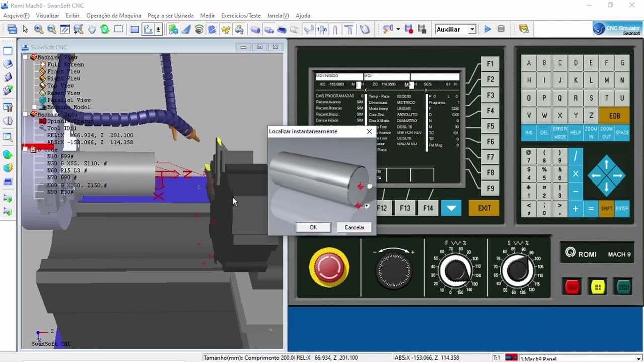
Task: Click the red emergency stop button
Action: point(329,266)
